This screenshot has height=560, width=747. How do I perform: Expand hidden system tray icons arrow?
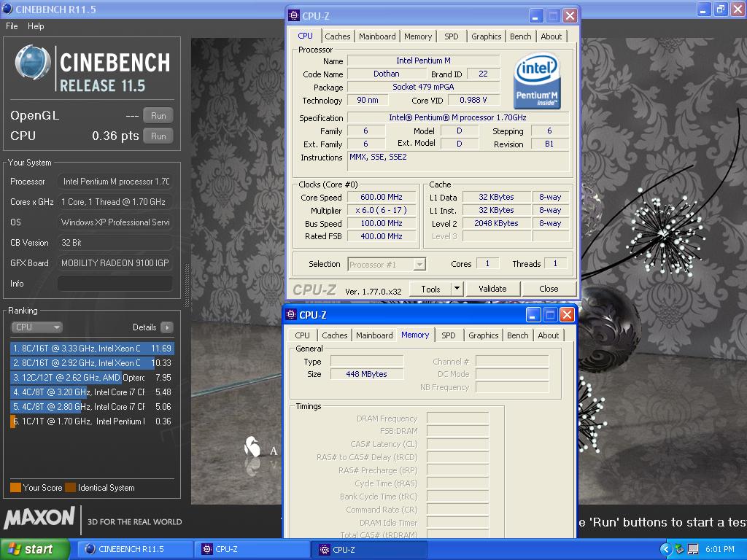point(667,549)
